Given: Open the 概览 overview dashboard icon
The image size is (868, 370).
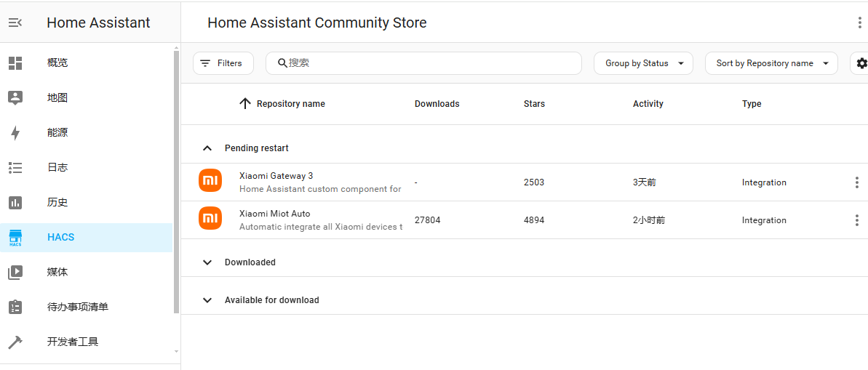Looking at the screenshot, I should (x=15, y=63).
